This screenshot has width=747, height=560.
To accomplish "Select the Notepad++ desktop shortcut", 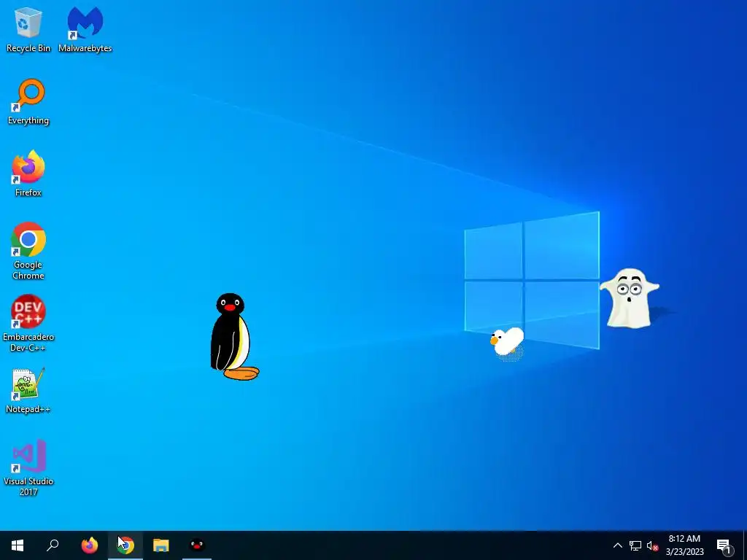I will (x=28, y=391).
